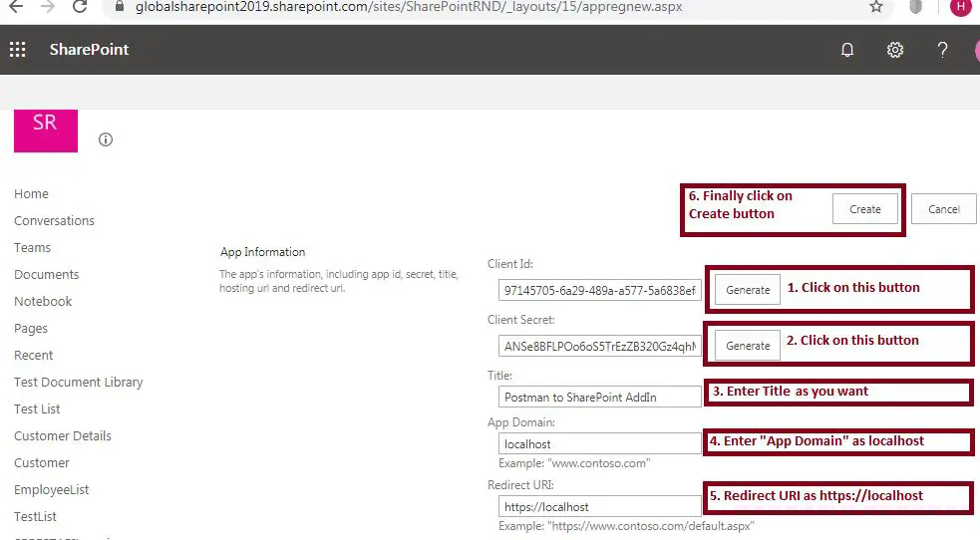
Task: Click the Client Secret text field
Action: coord(600,346)
